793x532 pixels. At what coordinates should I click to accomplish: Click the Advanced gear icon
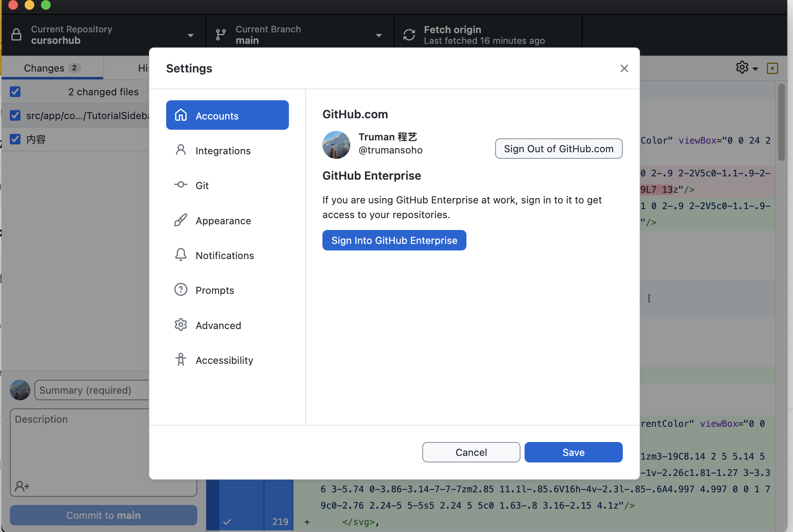click(181, 325)
